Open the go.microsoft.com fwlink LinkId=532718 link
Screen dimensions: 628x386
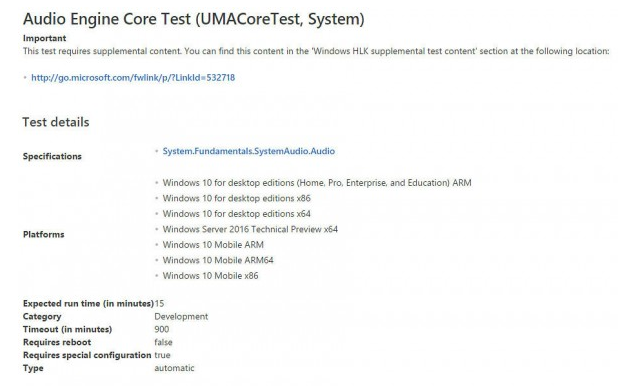pos(133,78)
